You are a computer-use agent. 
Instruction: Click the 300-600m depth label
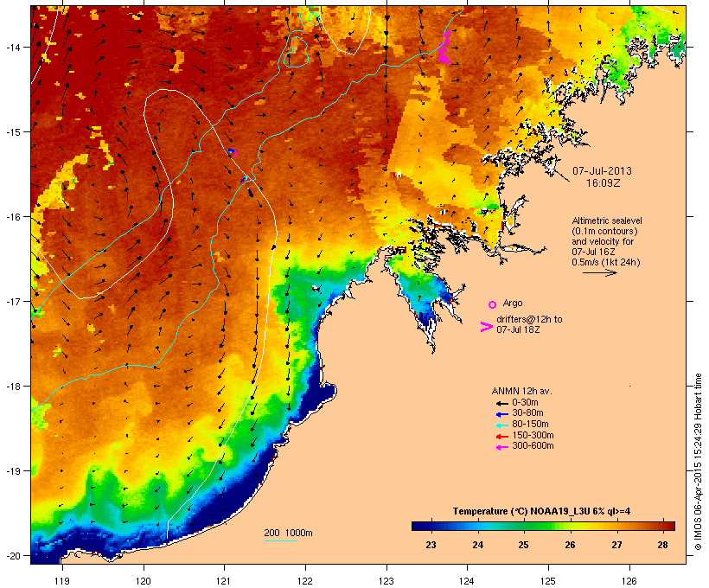533,446
